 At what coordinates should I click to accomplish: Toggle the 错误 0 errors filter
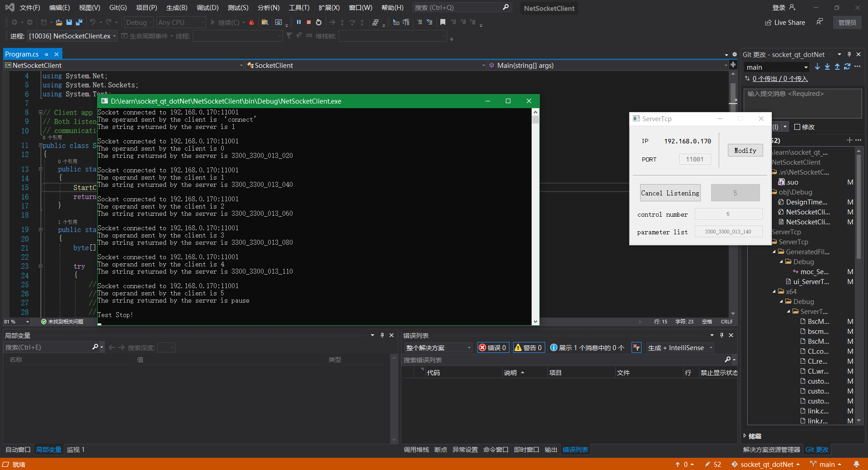[x=493, y=347]
